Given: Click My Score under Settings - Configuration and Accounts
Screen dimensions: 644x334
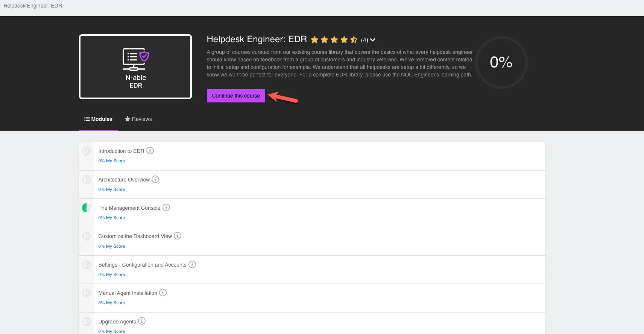Looking at the screenshot, I should 112,275.
